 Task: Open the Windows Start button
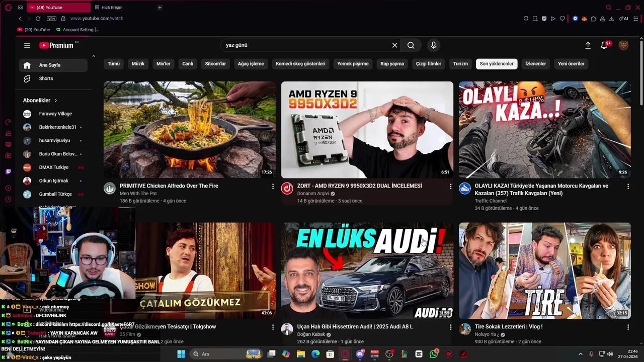181,354
